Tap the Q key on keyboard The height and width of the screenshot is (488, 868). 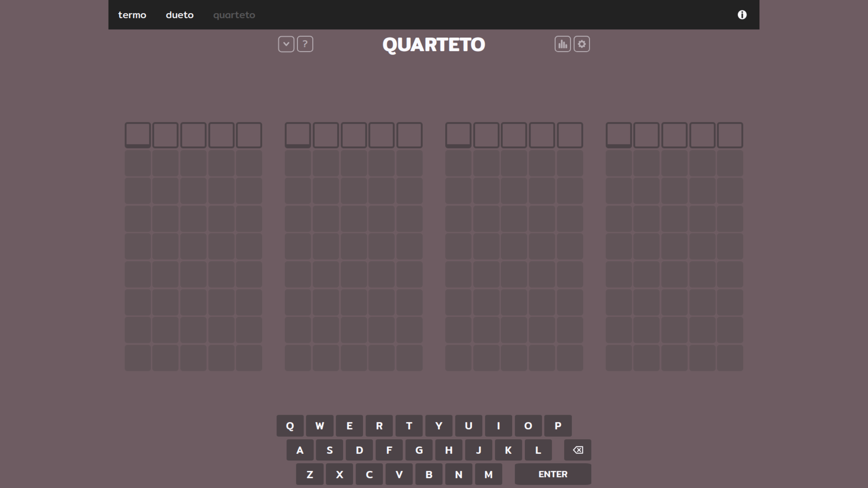290,426
